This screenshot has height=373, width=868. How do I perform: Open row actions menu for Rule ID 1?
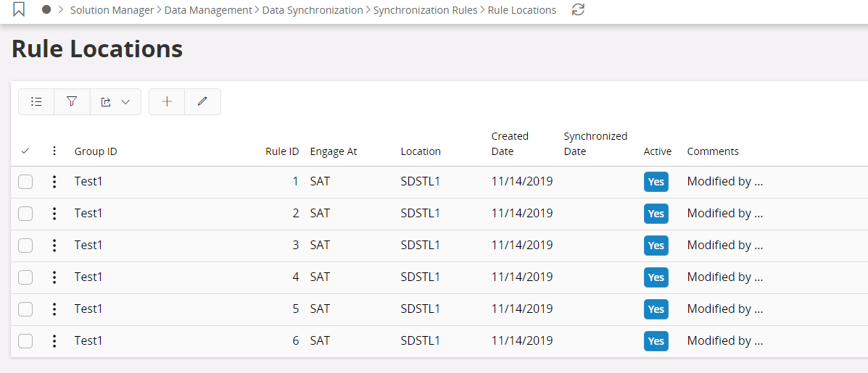coord(54,182)
